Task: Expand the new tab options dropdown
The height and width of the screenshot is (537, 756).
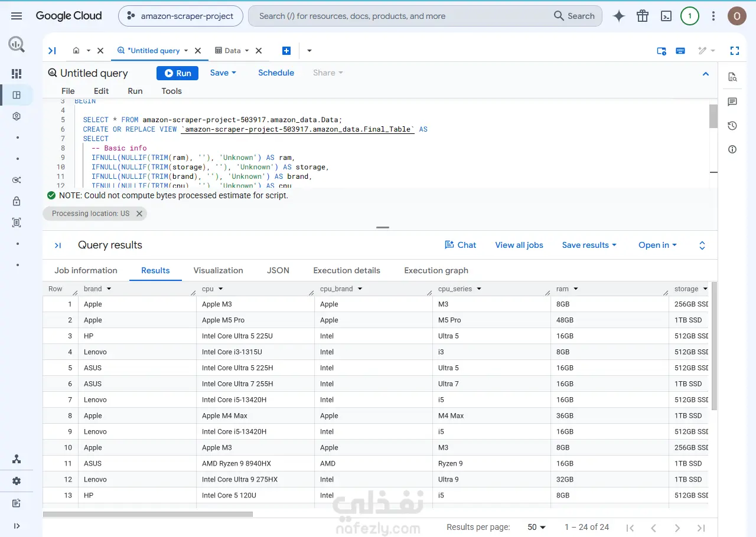Action: pos(309,51)
